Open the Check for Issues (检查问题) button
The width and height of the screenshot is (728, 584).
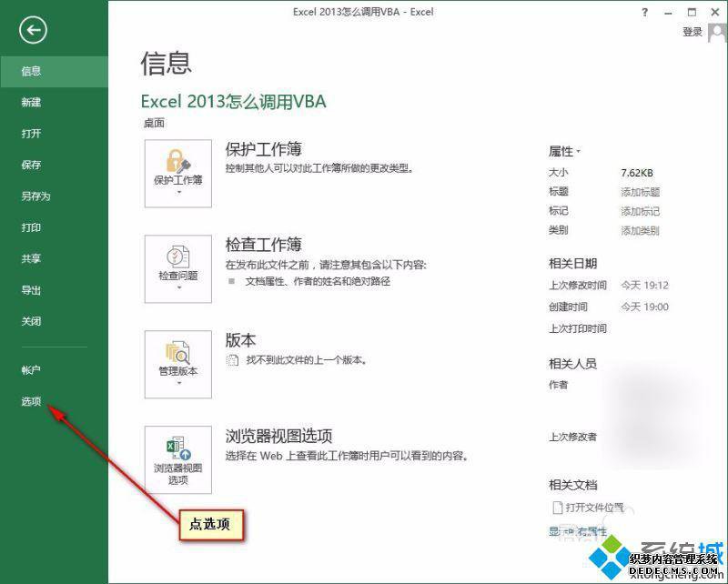coord(178,269)
